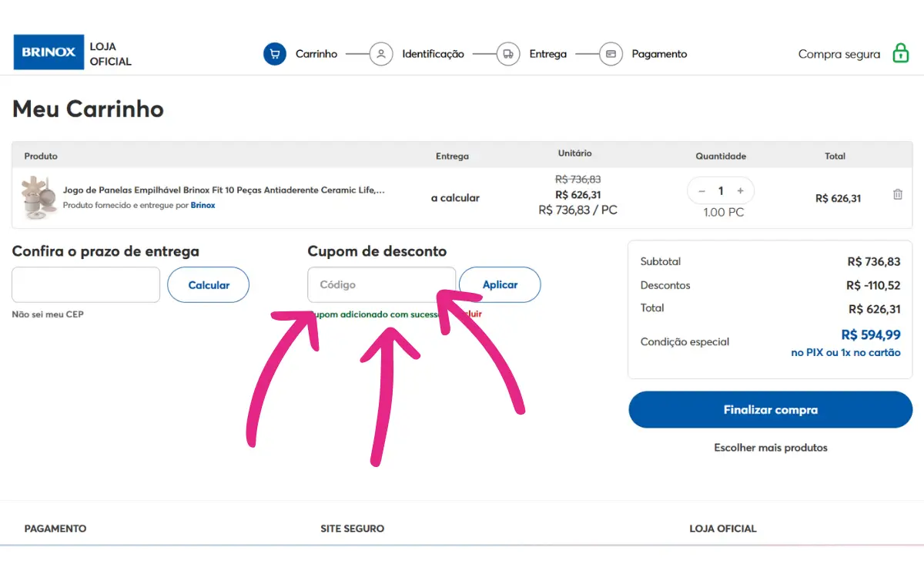Screen dimensions: 924x578
Task: Click the Subtotal R$ 736,83 value
Action: tap(874, 261)
